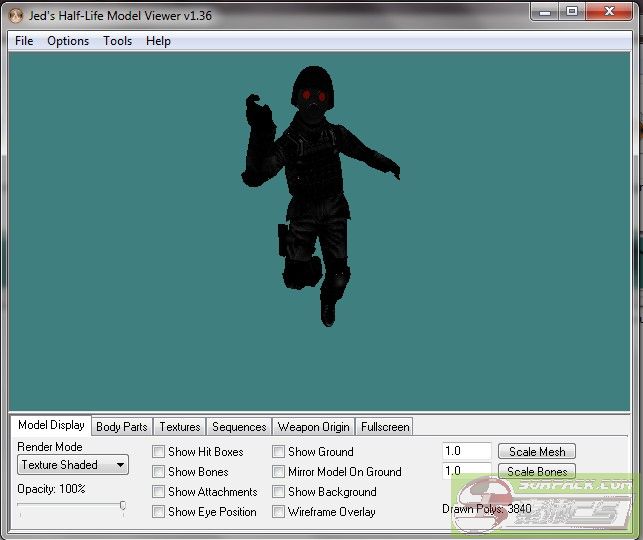The width and height of the screenshot is (643, 540).
Task: Adjust the Opacity slider handle
Action: click(x=123, y=505)
